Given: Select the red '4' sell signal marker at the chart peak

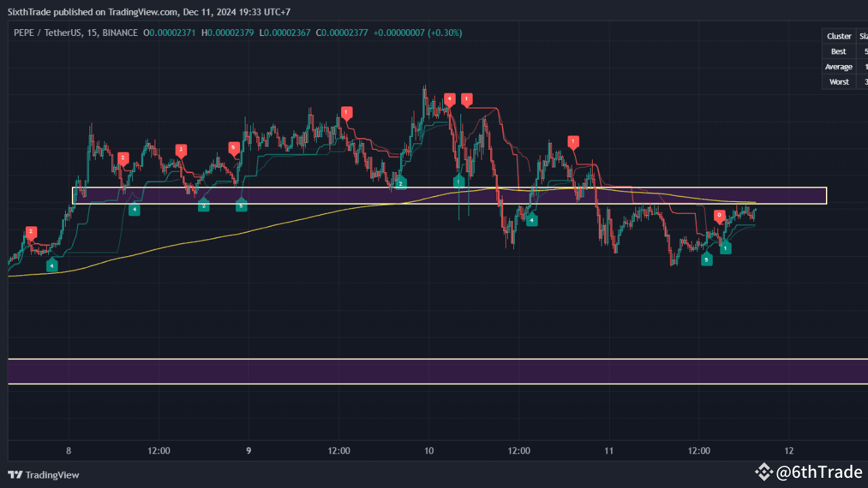Looking at the screenshot, I should coord(448,98).
